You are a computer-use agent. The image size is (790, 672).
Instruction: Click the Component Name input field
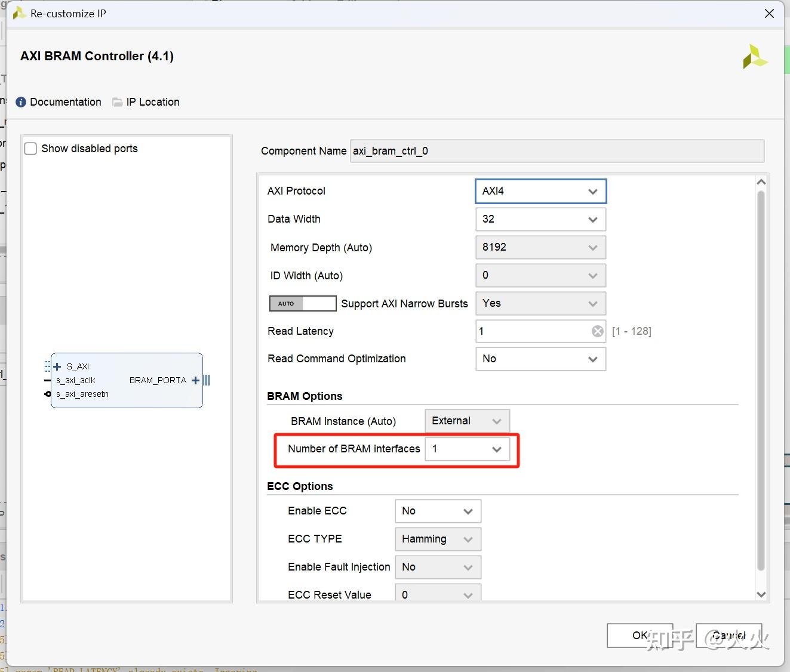coord(557,151)
